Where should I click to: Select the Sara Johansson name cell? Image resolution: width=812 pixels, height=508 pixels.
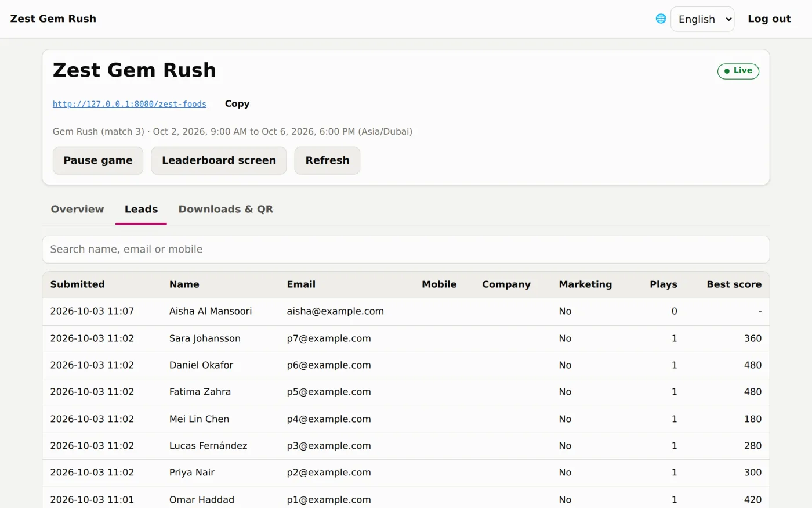point(205,338)
